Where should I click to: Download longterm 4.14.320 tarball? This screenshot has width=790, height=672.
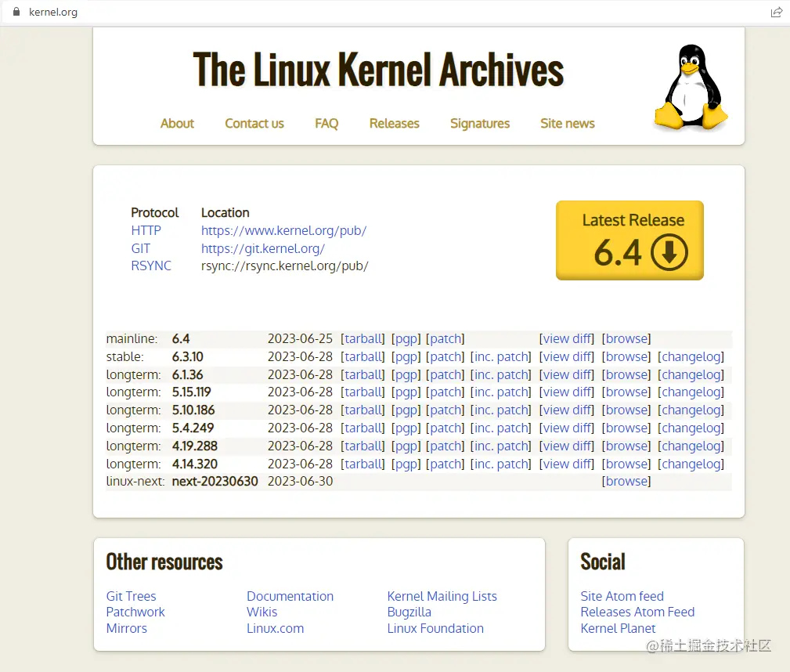click(363, 464)
